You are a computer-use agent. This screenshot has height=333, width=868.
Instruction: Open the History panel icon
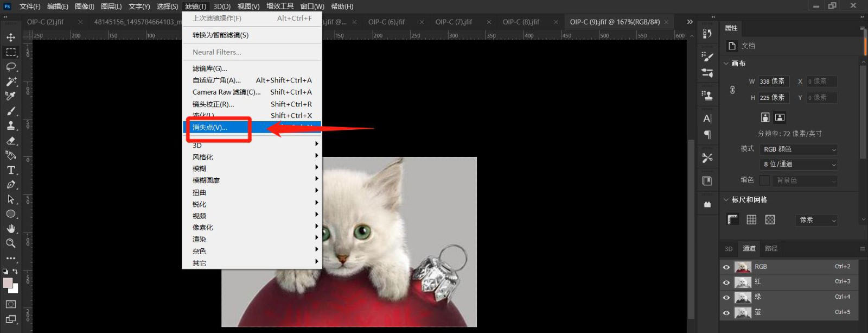point(707,34)
